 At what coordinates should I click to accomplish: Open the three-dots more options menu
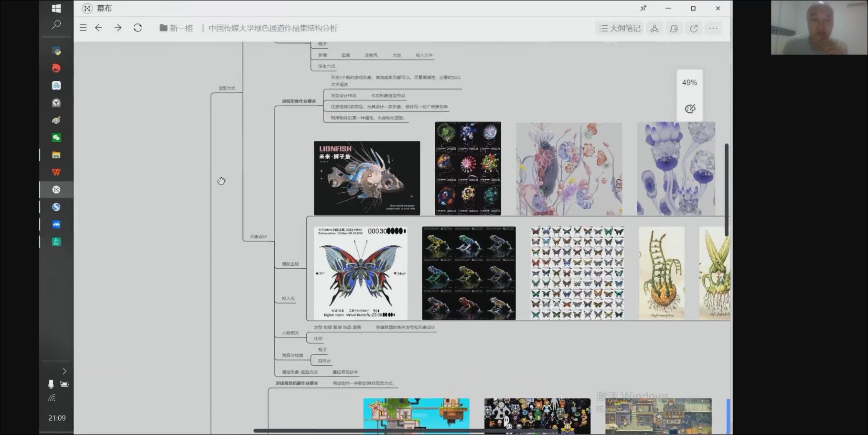(713, 29)
